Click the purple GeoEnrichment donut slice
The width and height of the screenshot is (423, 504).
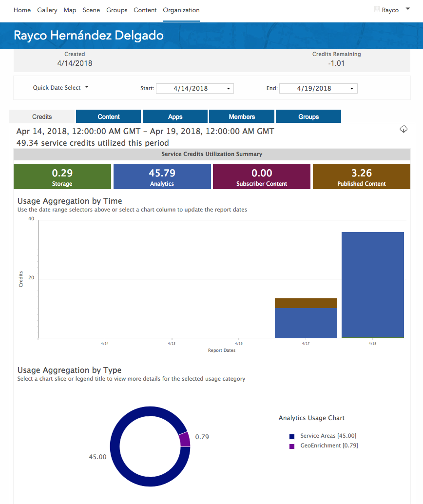click(x=184, y=440)
